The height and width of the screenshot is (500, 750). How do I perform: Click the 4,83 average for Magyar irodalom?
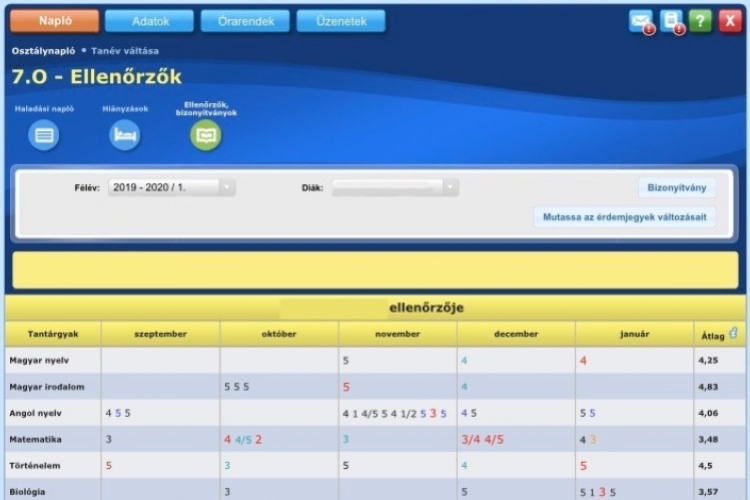[x=708, y=387]
